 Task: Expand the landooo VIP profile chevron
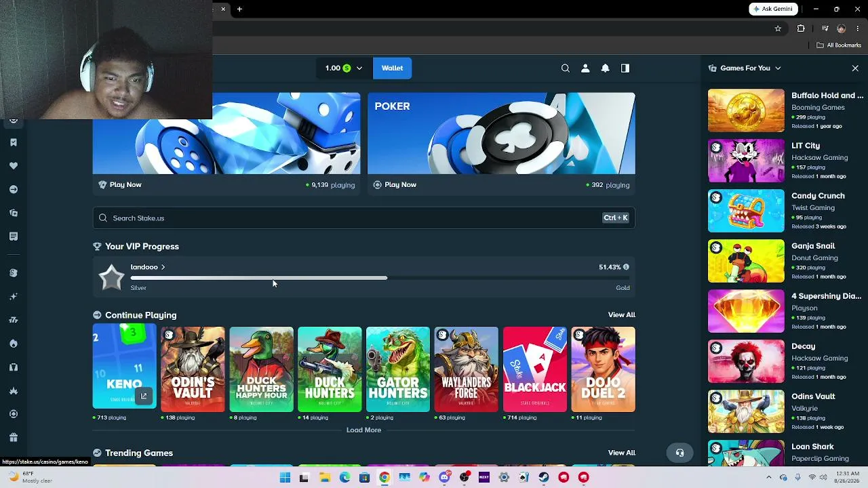(163, 267)
